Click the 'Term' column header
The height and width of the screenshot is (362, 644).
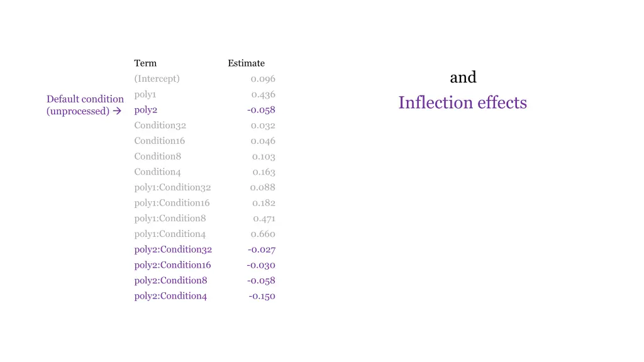click(x=145, y=63)
